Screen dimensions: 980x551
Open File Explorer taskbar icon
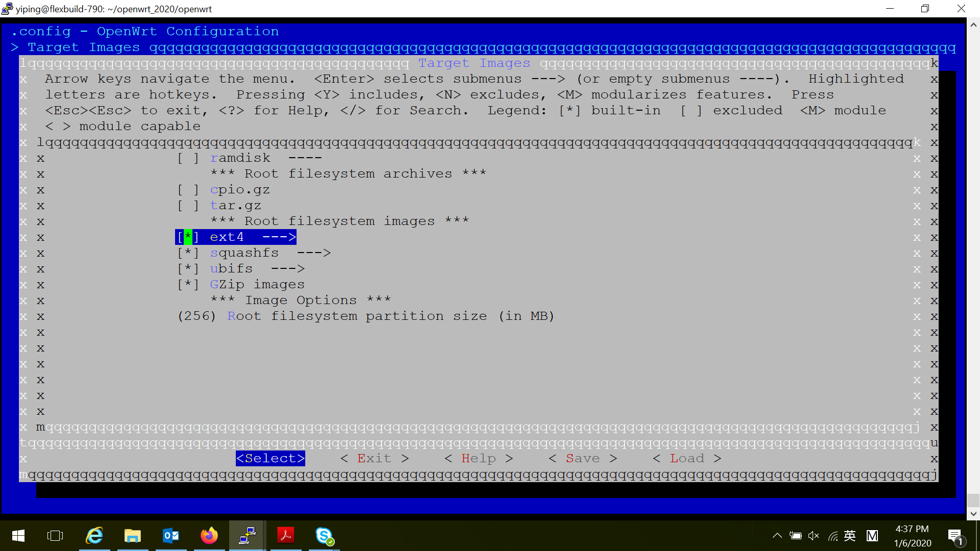(133, 536)
